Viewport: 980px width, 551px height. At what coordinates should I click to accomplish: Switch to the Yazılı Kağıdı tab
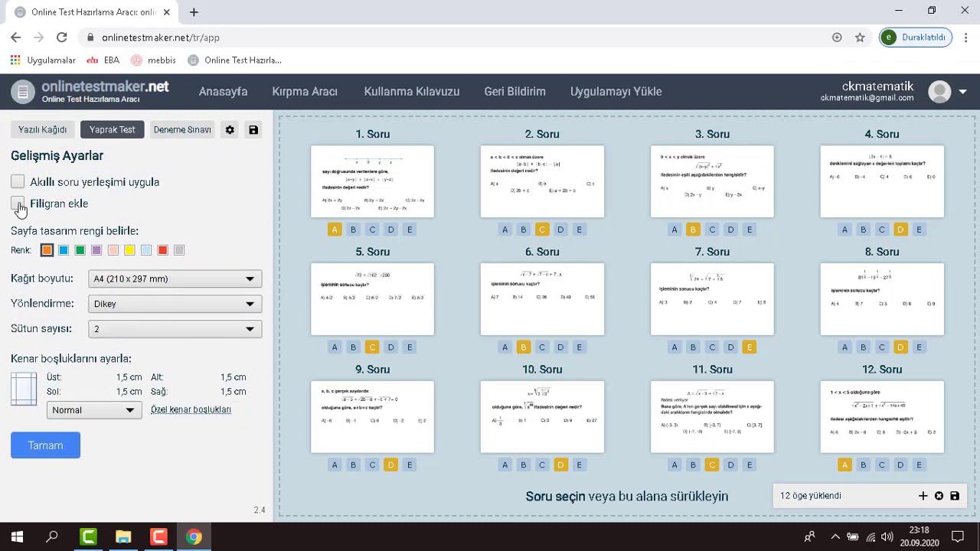[x=43, y=130]
